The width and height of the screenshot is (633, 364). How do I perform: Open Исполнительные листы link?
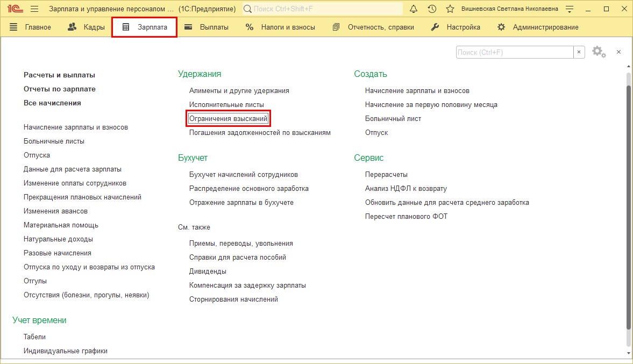226,104
